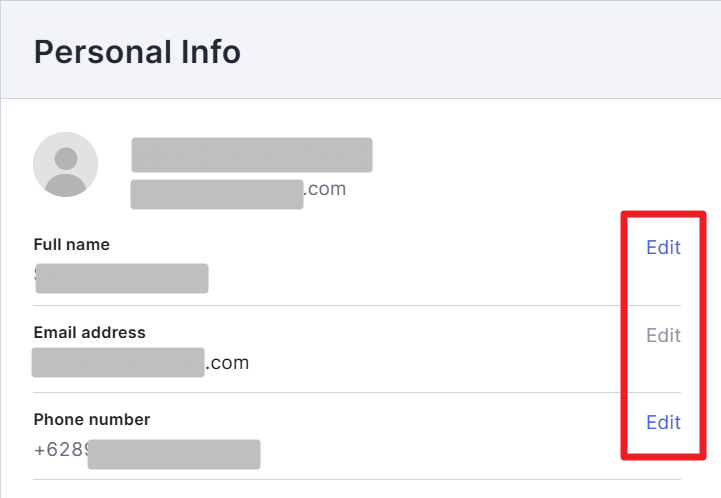
Task: Click the redacted display name beside the avatar
Action: [x=252, y=155]
